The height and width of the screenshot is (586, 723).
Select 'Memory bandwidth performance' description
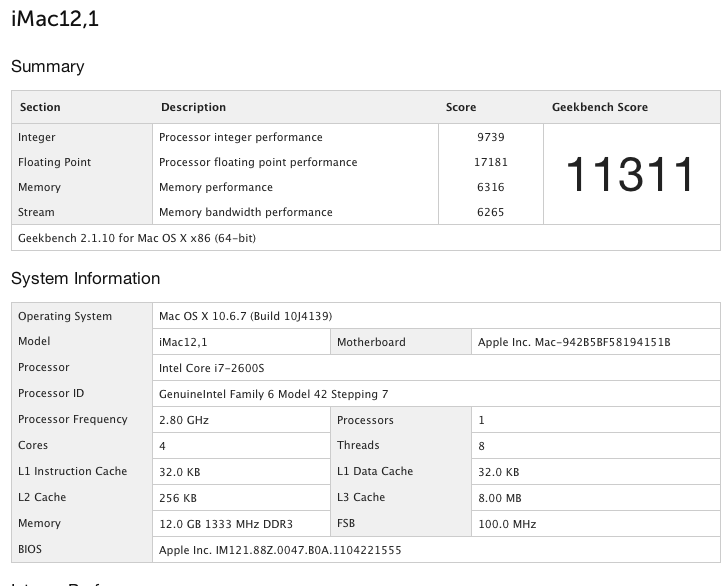pos(246,212)
